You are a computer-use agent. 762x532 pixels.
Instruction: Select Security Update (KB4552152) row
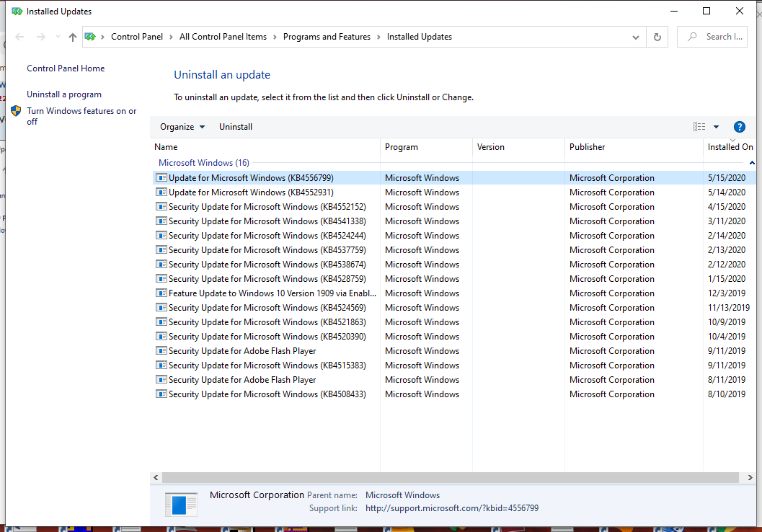coord(454,207)
